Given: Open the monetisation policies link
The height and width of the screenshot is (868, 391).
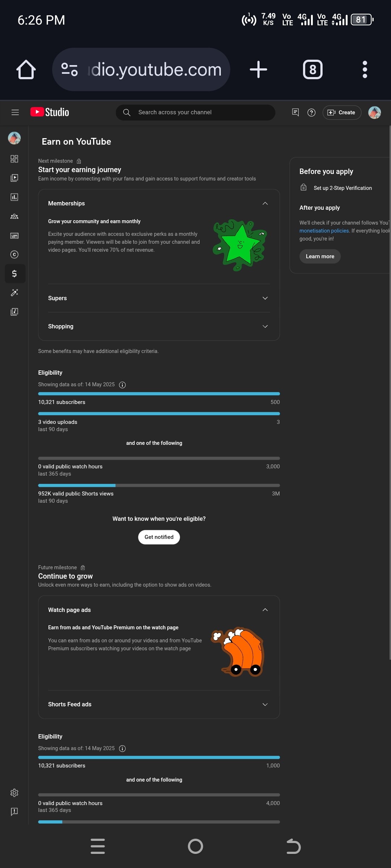Looking at the screenshot, I should tap(324, 231).
